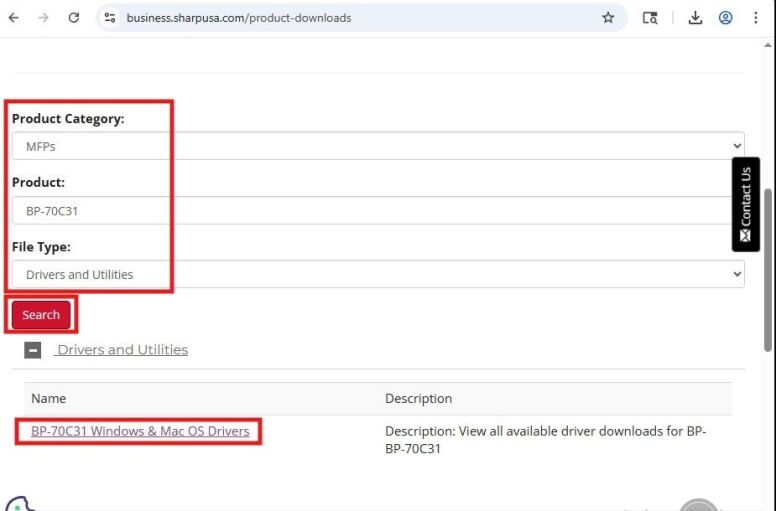Open the Contact Us side tab
This screenshot has height=511, width=776.
click(745, 204)
